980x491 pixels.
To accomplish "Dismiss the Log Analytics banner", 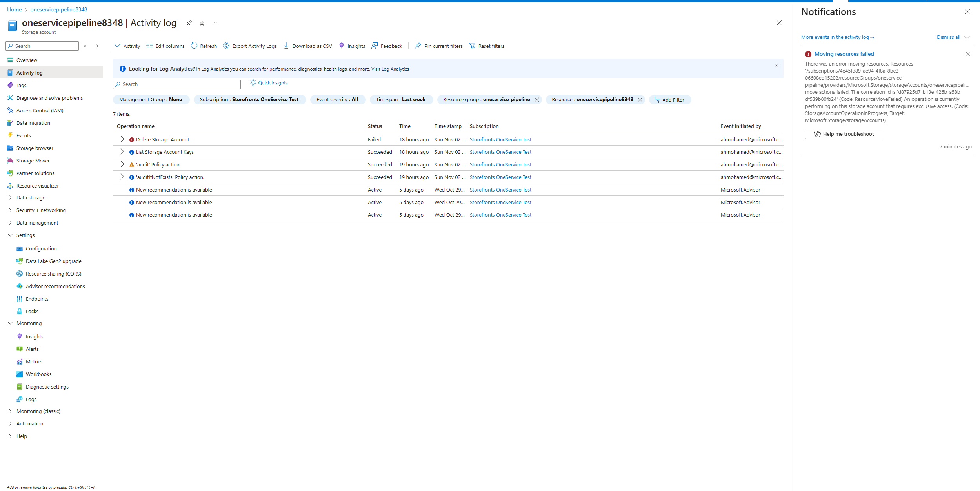I will tap(777, 66).
